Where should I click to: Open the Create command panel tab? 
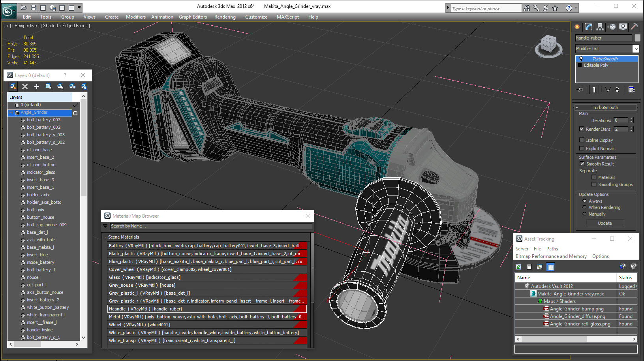[x=577, y=27]
